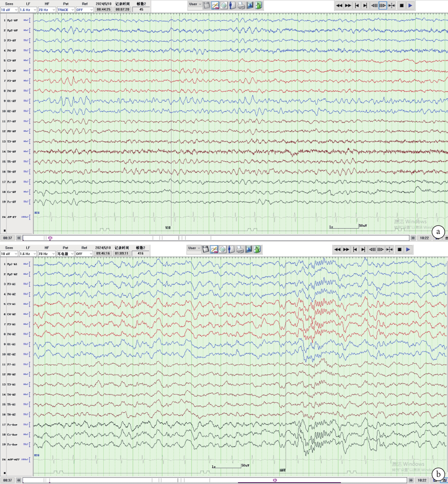
Task: Select the Fp1-A1 channel label in panel b
Action: [12, 264]
